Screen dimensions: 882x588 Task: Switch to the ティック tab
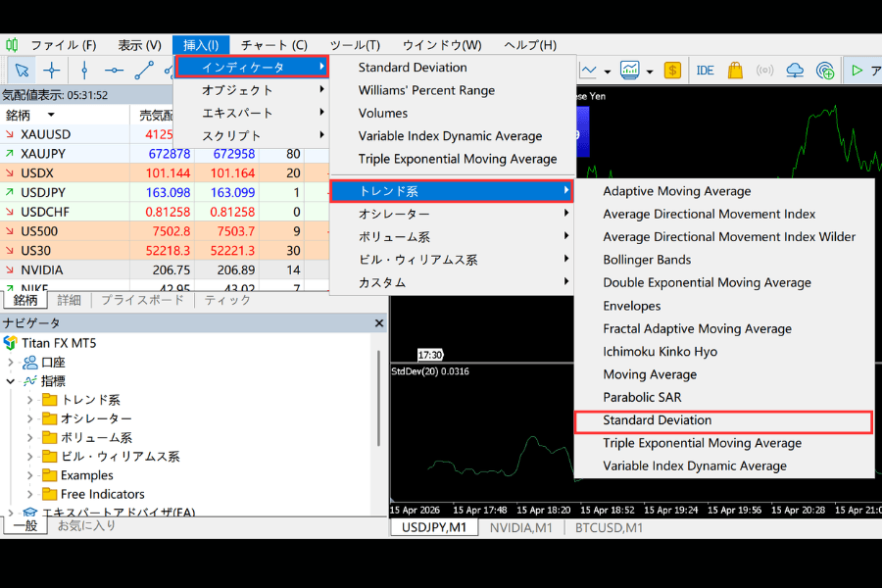(x=227, y=301)
